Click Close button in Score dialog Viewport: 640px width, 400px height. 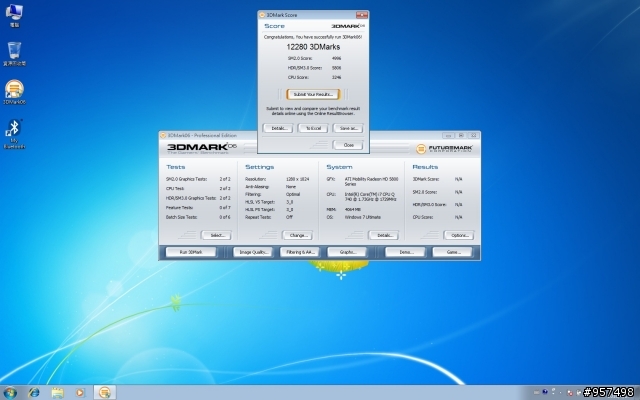coord(348,145)
